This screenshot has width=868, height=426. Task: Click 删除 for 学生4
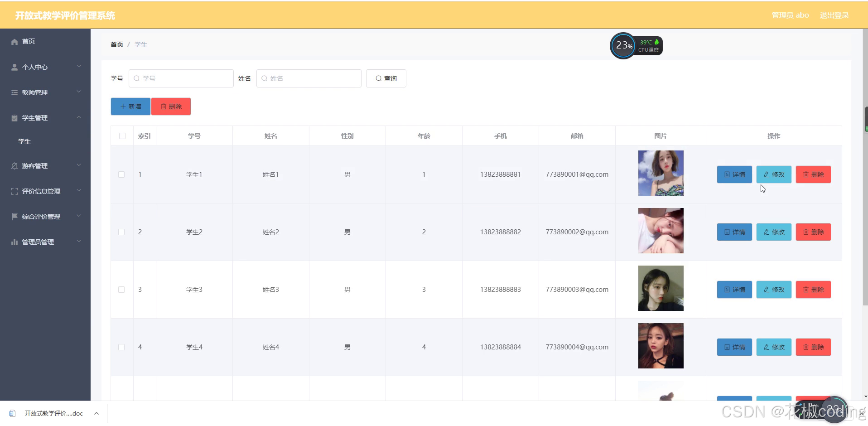click(x=813, y=347)
